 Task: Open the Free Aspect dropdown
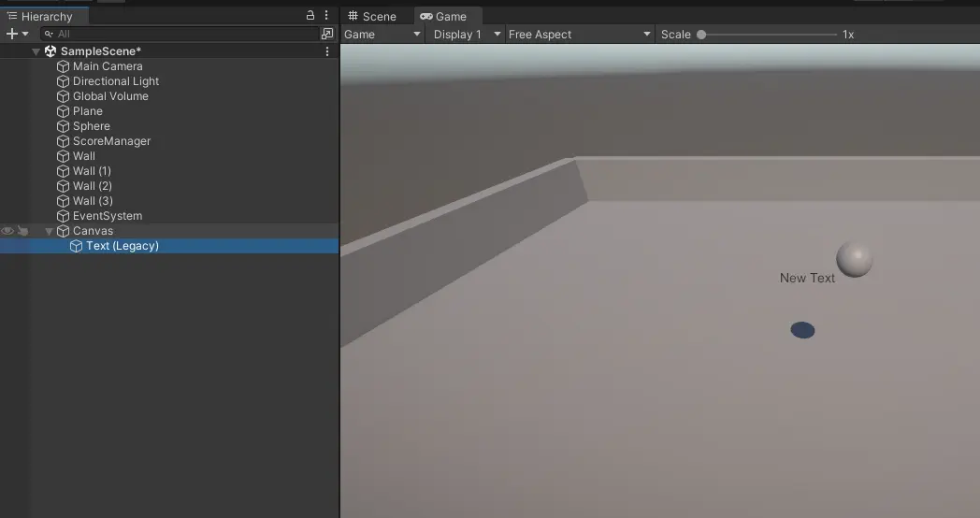pyautogui.click(x=579, y=35)
